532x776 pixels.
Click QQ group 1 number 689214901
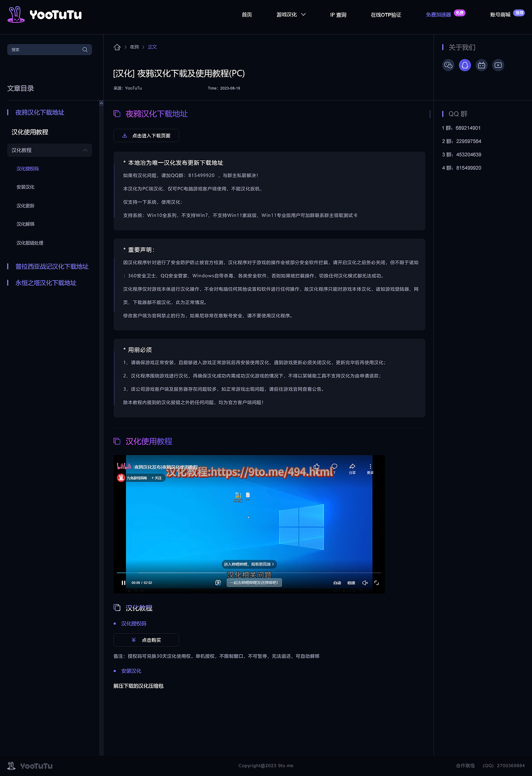click(468, 128)
